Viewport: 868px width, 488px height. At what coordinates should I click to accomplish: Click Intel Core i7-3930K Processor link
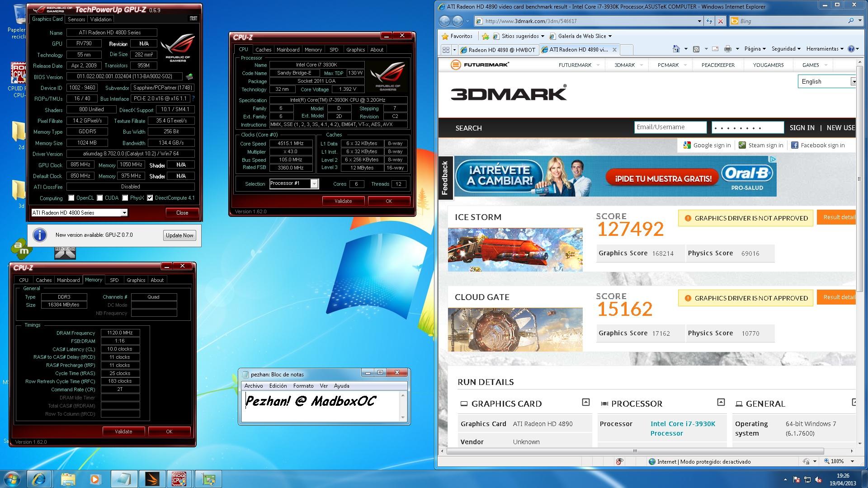pyautogui.click(x=683, y=428)
